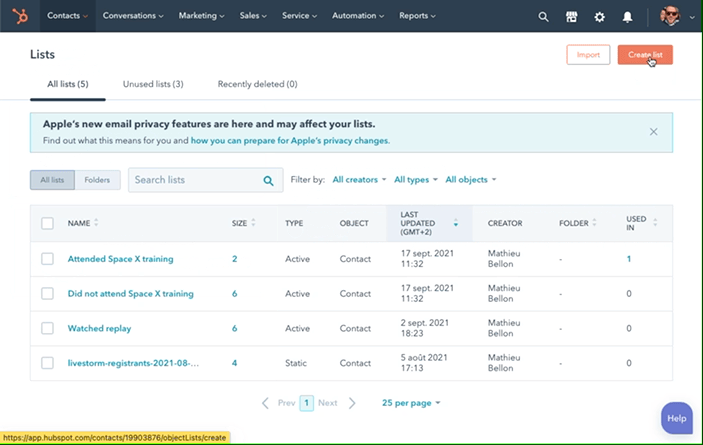Screen dimensions: 703x445
Task: Open the All objects filter
Action: 471,180
